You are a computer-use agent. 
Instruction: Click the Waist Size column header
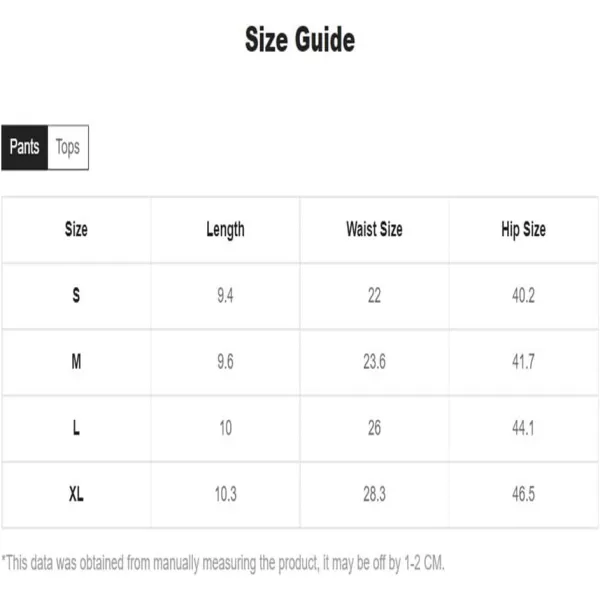(x=374, y=229)
